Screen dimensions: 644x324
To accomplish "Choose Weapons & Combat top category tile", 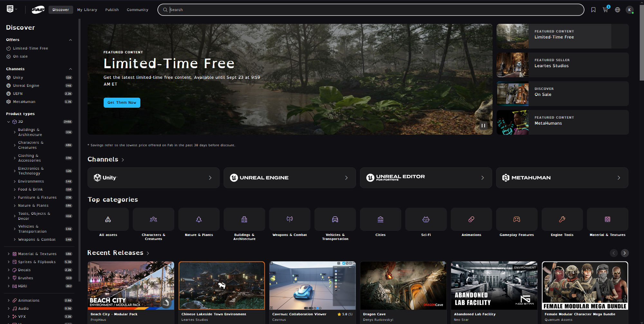I will point(290,219).
